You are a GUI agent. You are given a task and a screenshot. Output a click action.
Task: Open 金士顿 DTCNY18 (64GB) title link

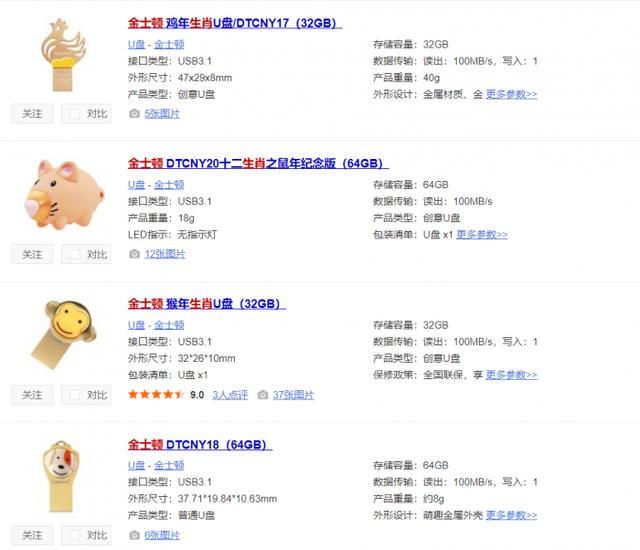pos(200,444)
